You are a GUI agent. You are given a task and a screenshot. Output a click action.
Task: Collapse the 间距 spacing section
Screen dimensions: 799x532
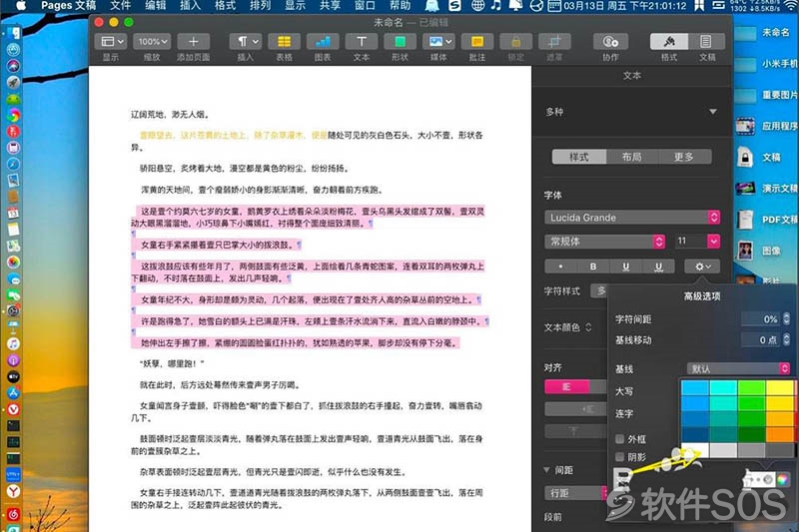547,470
